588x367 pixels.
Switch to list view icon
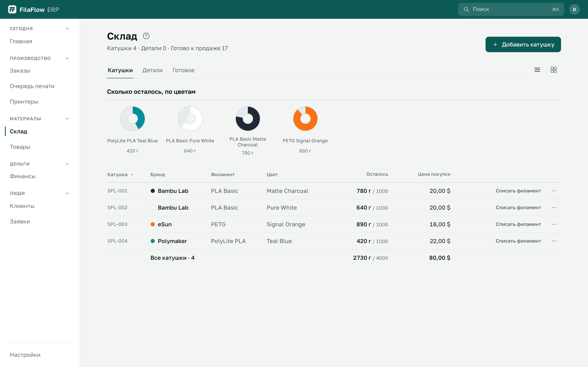537,70
